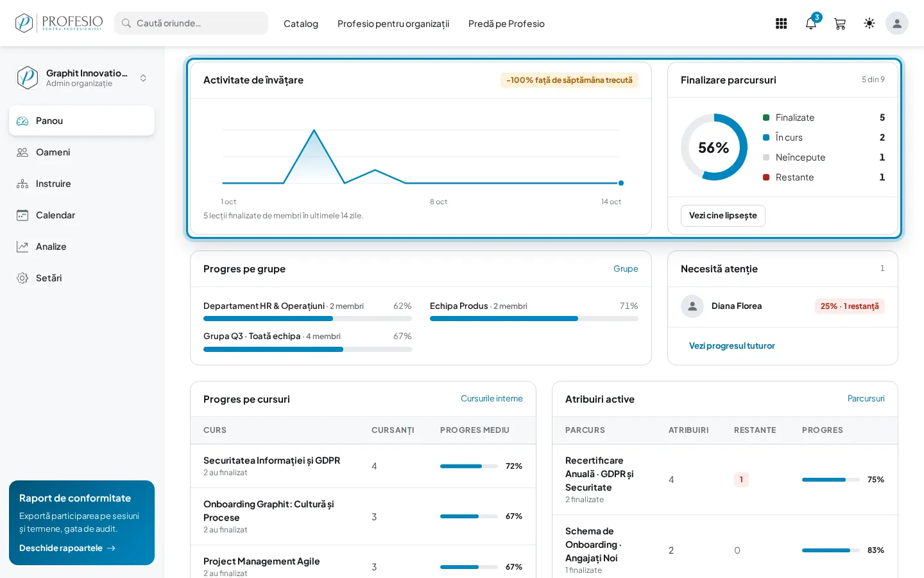This screenshot has height=578, width=924.
Task: Open Securitatea Informației și GDPR course
Action: pos(271,460)
